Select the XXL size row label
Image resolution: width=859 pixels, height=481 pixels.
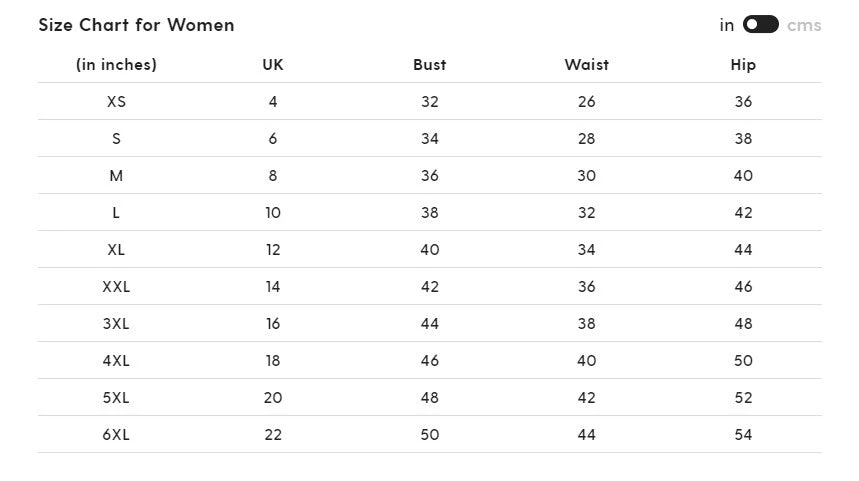pos(116,287)
